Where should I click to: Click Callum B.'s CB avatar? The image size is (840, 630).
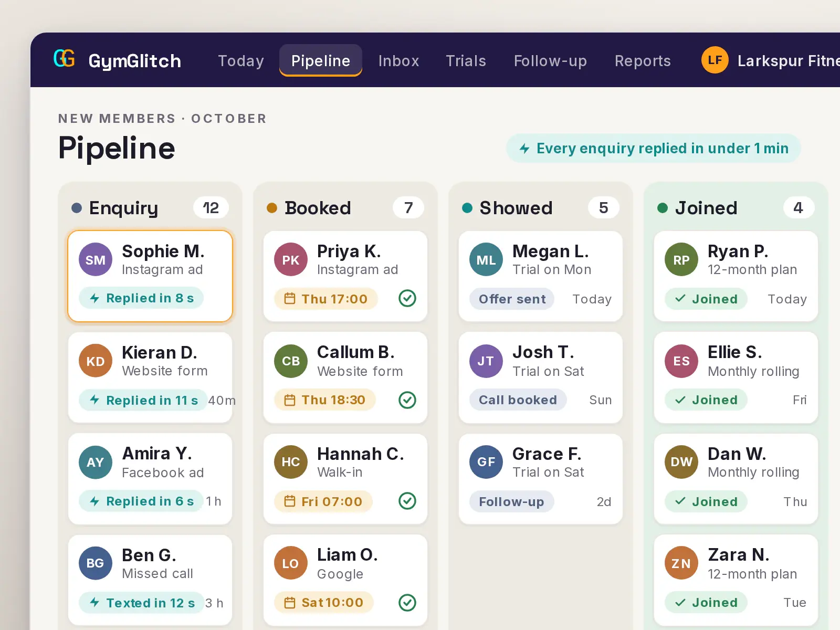(291, 361)
